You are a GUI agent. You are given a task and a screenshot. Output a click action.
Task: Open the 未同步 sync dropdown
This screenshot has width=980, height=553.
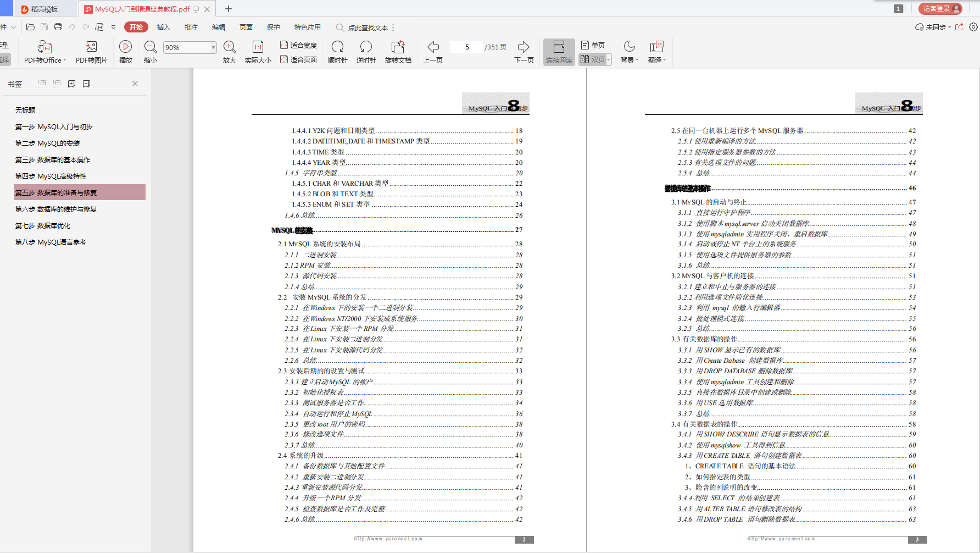(x=933, y=27)
